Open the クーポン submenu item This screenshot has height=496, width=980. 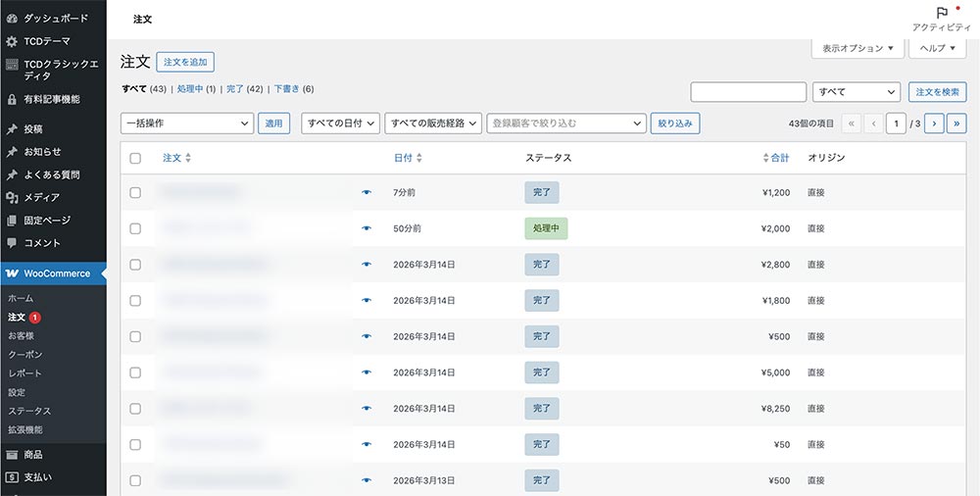pos(25,355)
